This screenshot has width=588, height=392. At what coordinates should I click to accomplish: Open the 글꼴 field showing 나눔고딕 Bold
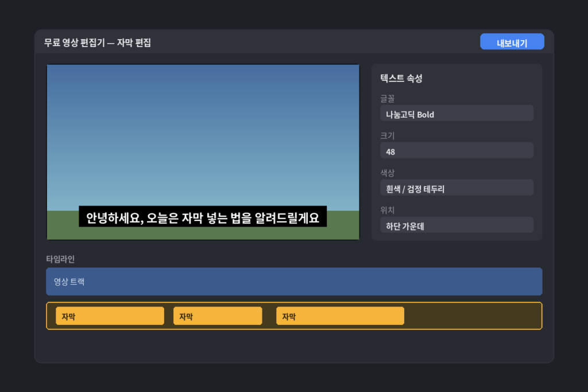point(457,113)
